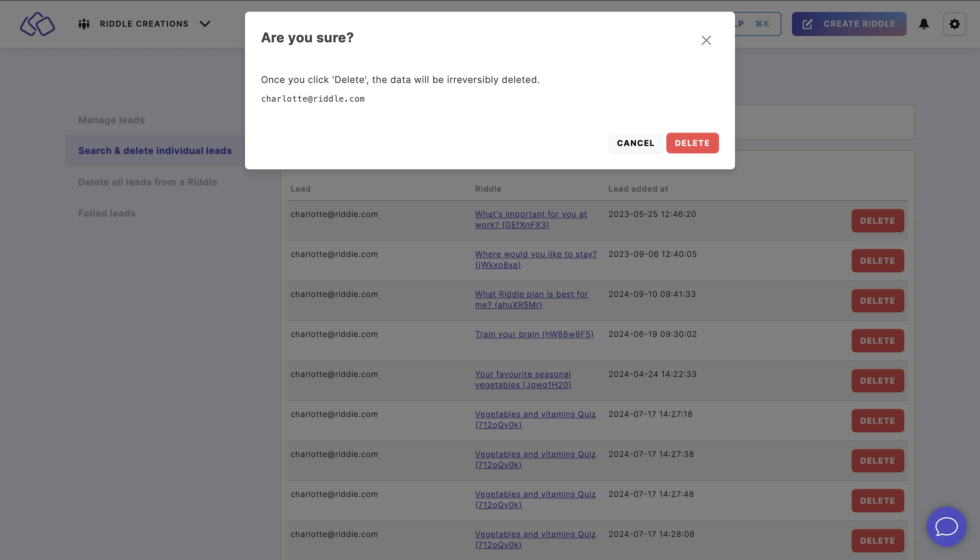Click the Delete confirmation button
This screenshot has height=560, width=980.
[x=692, y=143]
